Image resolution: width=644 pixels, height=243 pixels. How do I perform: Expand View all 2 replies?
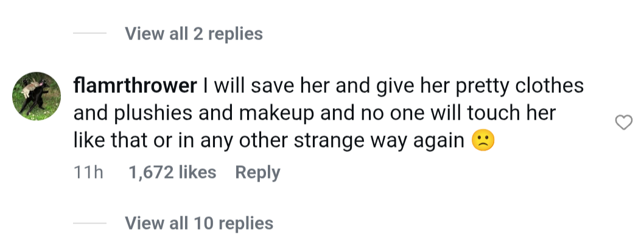coord(194,33)
